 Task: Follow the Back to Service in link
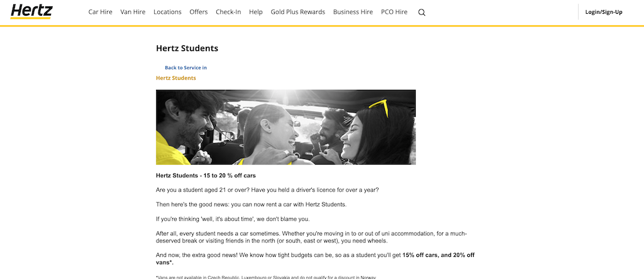(186, 68)
